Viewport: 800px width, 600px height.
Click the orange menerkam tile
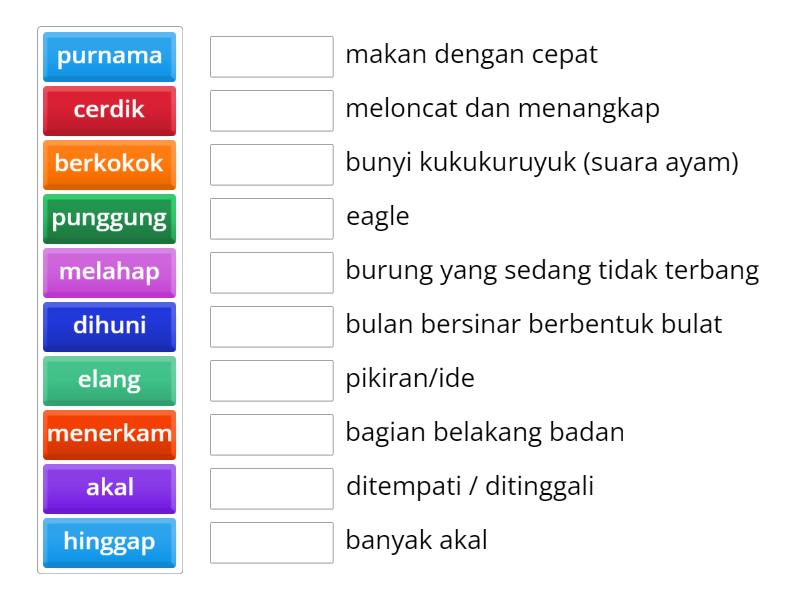(109, 434)
